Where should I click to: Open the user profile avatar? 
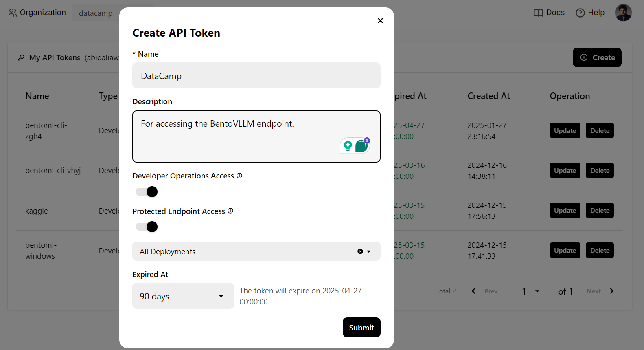623,13
